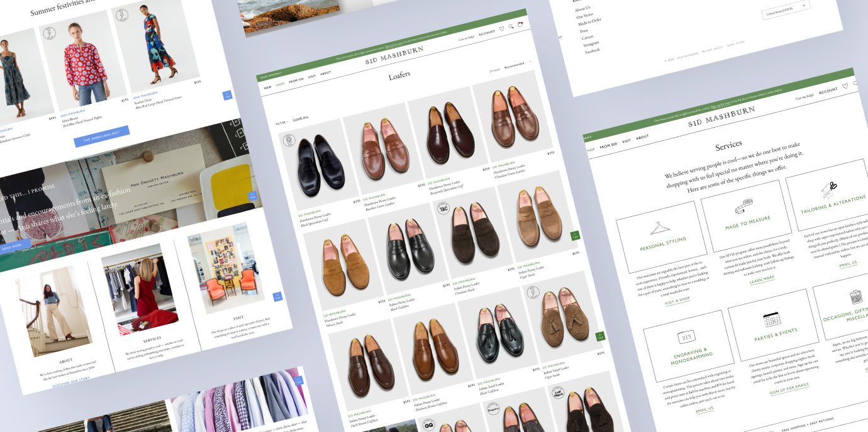868x432 pixels.
Task: Click the Learn More link under Made to Measure
Action: (x=762, y=278)
